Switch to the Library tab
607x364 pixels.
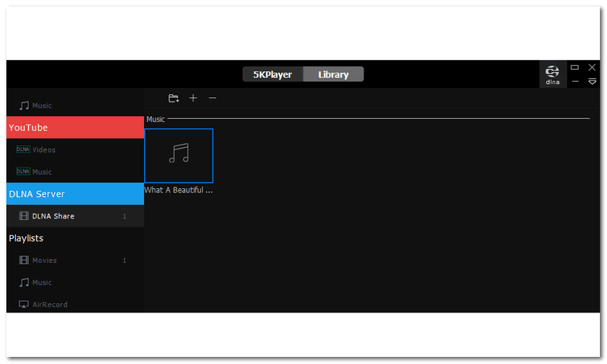coord(333,74)
